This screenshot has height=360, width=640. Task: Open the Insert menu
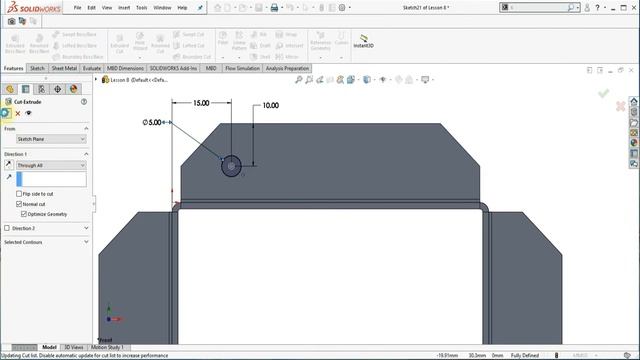click(x=124, y=7)
